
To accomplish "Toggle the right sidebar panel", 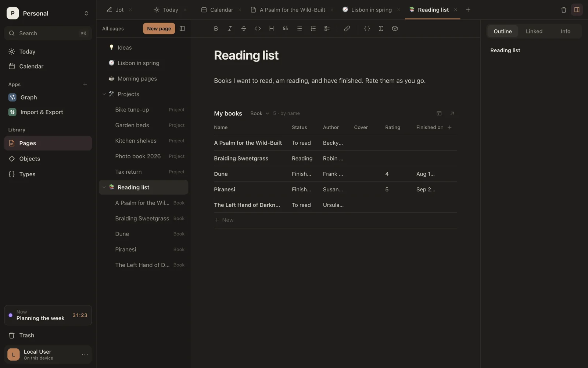I will (x=577, y=10).
